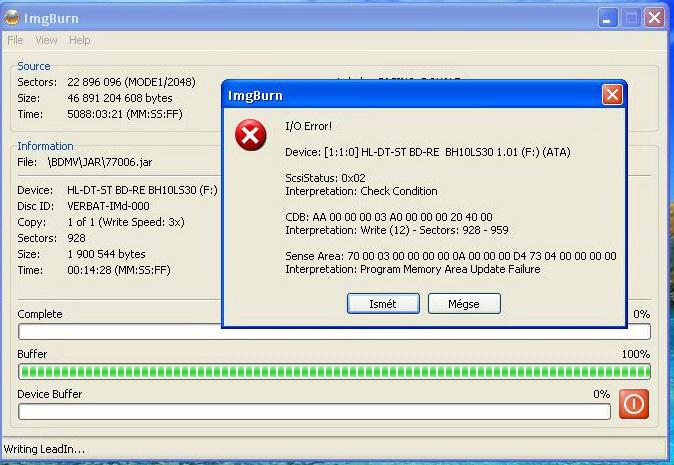Click the red error icon in dialog
The width and height of the screenshot is (674, 465).
pyautogui.click(x=251, y=135)
